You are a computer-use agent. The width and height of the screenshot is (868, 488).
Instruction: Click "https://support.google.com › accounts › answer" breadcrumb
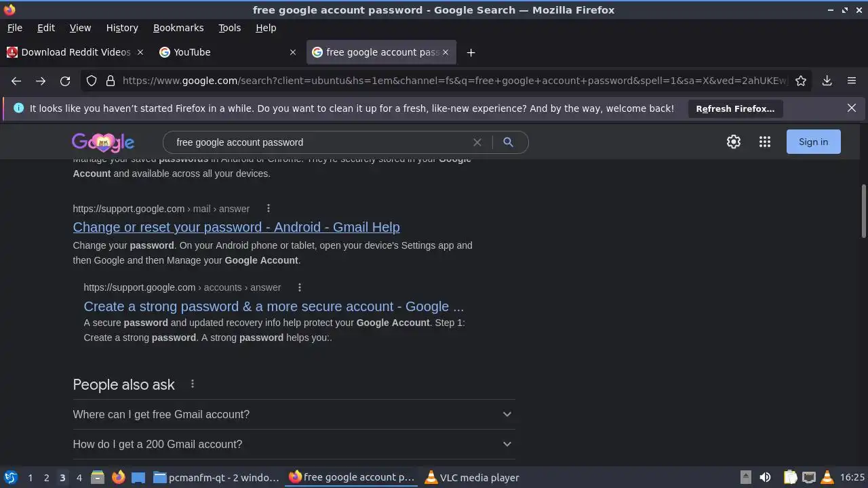[182, 287]
